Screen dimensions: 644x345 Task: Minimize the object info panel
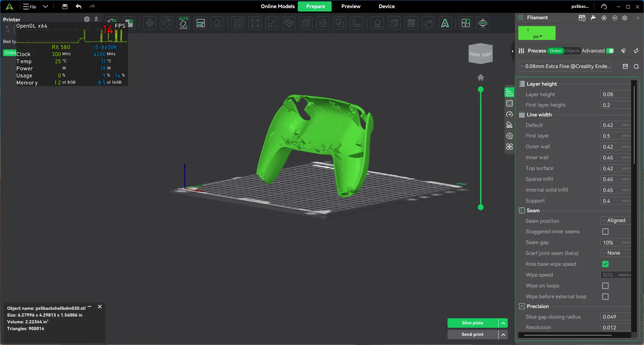pos(89,307)
